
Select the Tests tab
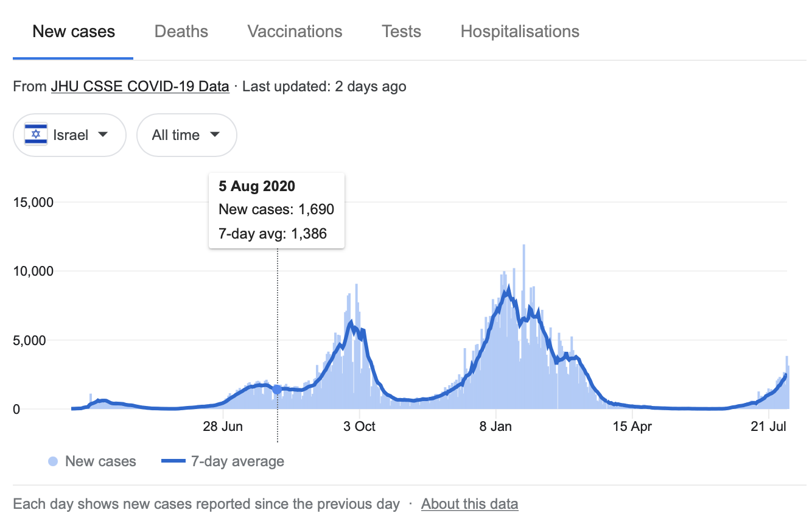401,32
